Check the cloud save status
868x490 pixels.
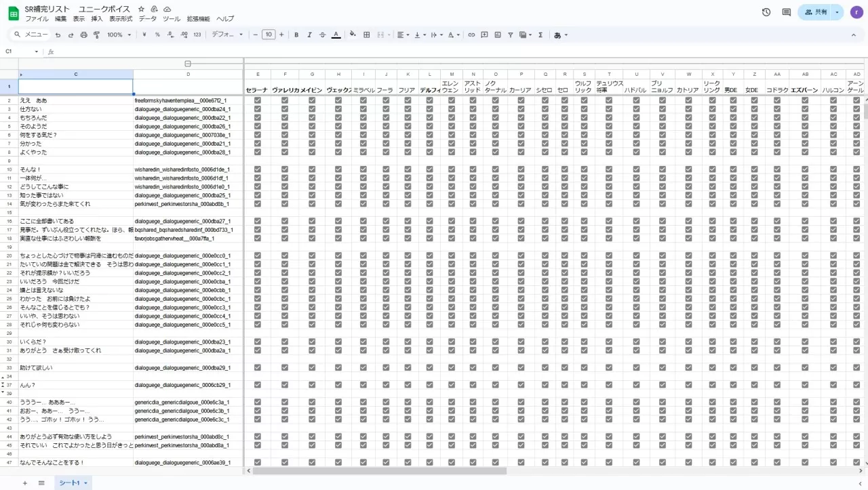point(167,9)
